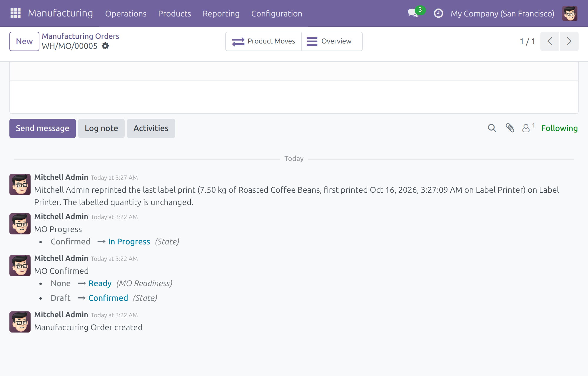Open Product Moves smart button

(263, 41)
